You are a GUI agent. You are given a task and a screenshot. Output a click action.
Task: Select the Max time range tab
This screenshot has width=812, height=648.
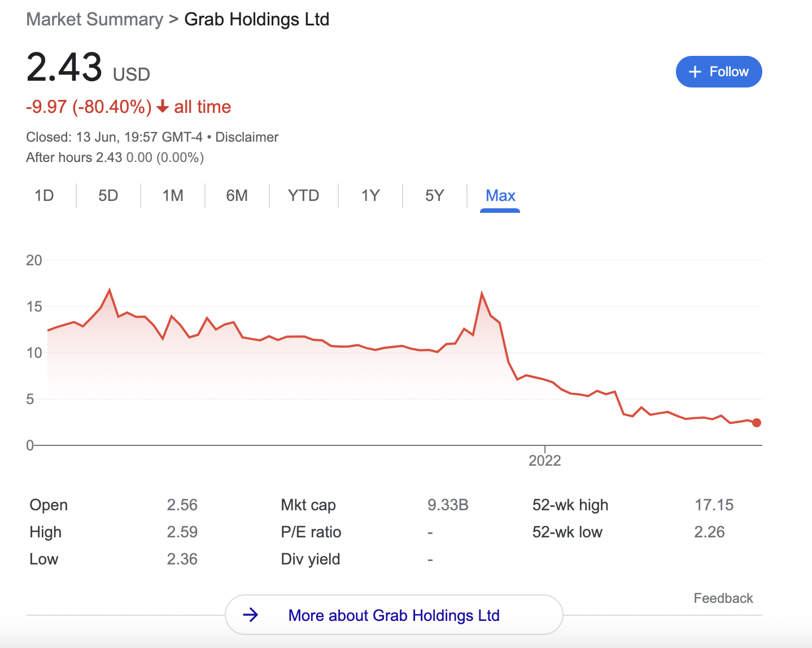tap(500, 196)
